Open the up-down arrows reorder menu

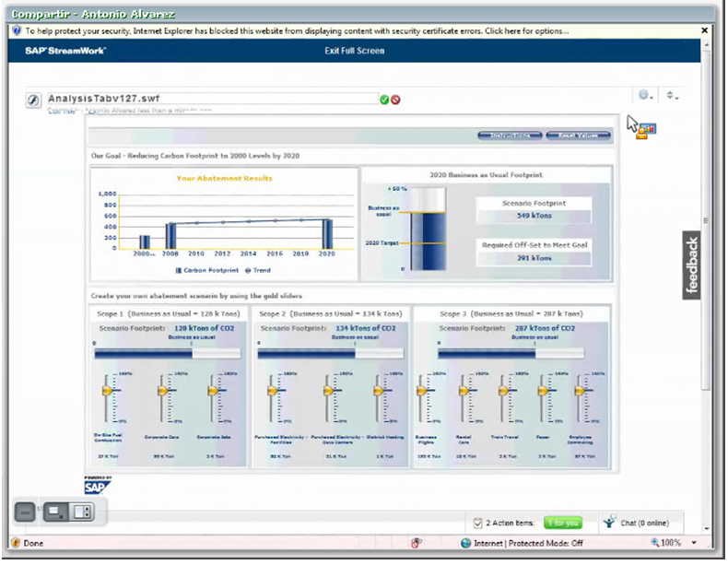tap(672, 95)
